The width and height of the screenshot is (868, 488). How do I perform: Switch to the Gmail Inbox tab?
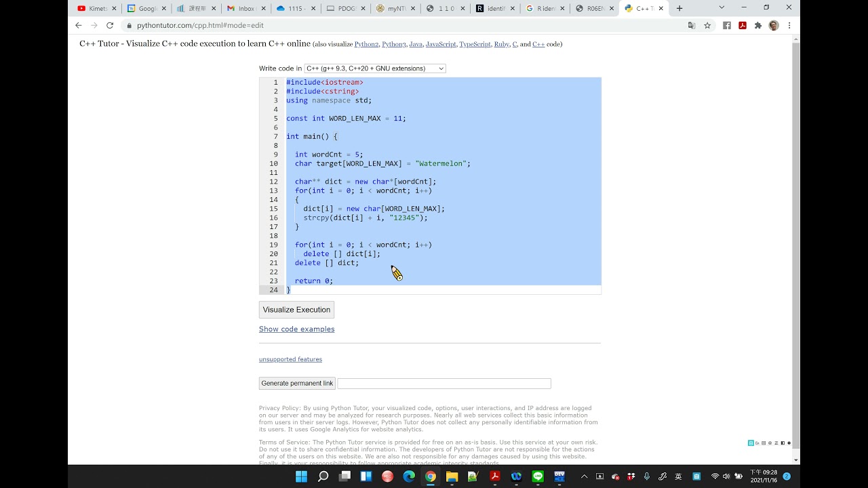pos(245,8)
